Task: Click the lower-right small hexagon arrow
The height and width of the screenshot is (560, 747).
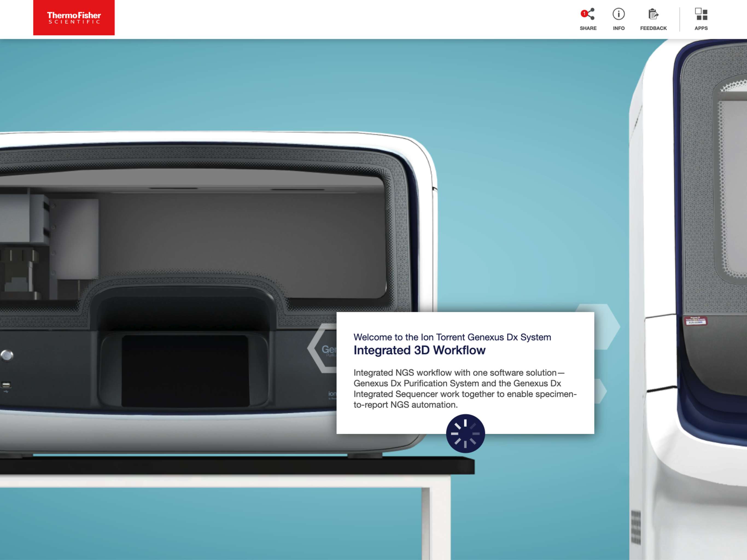Action: tap(600, 391)
